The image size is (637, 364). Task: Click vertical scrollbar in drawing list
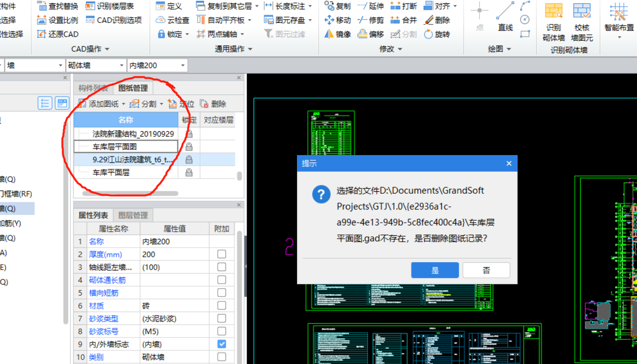[x=239, y=176]
